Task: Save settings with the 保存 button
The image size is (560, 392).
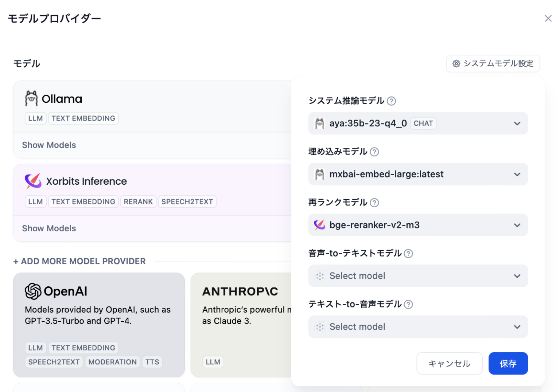Action: point(508,363)
